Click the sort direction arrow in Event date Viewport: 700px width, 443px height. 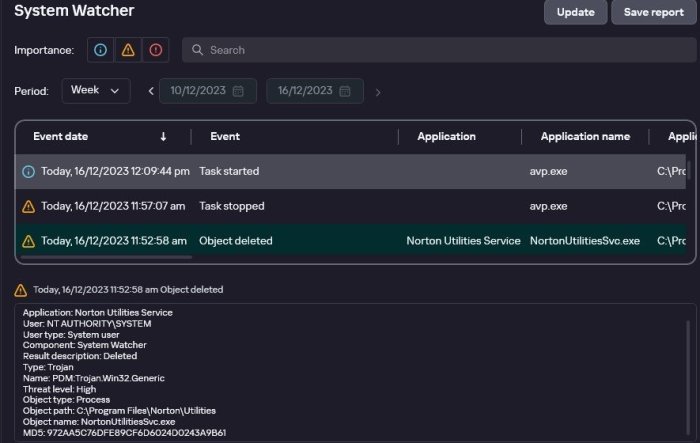point(163,137)
